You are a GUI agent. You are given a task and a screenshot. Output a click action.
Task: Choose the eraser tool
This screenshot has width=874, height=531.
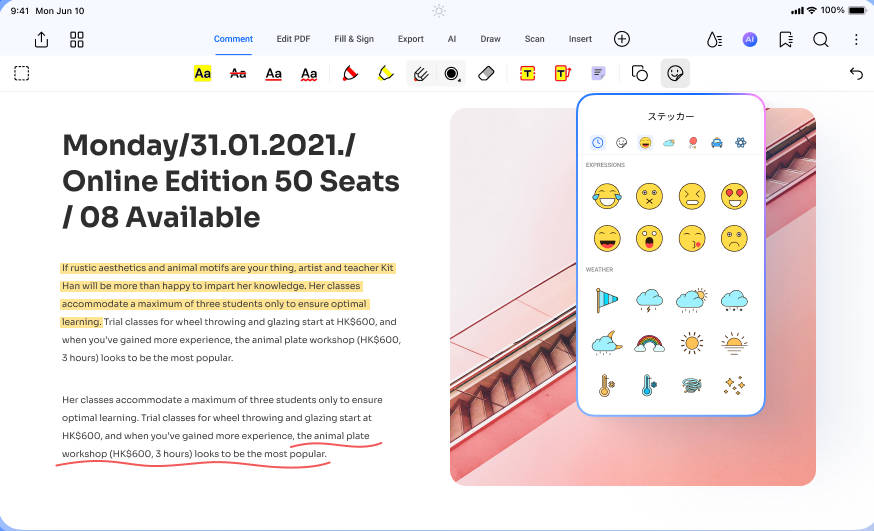pos(486,73)
